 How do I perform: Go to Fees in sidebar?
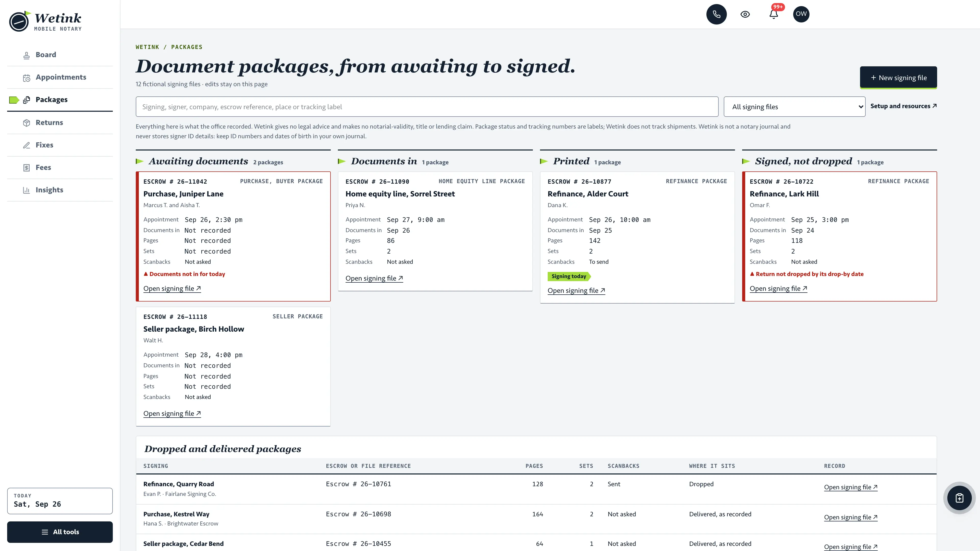(x=60, y=167)
